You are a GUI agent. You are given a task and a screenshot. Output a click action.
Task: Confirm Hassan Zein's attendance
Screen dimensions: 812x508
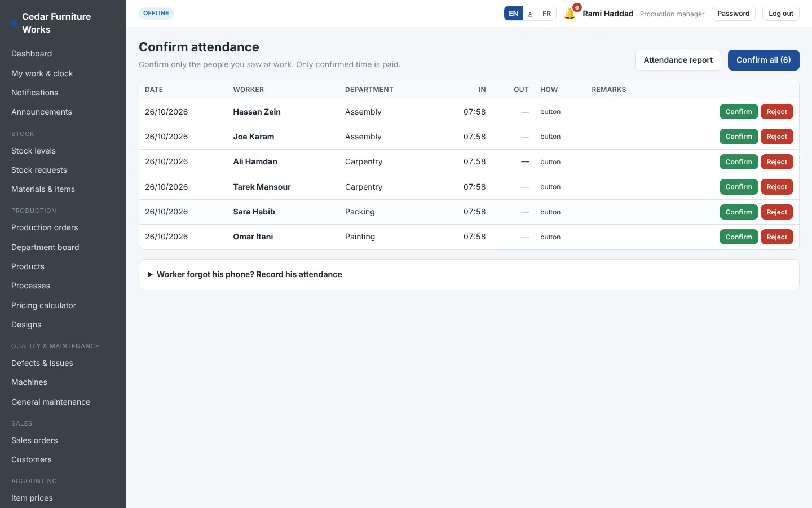[x=739, y=112]
